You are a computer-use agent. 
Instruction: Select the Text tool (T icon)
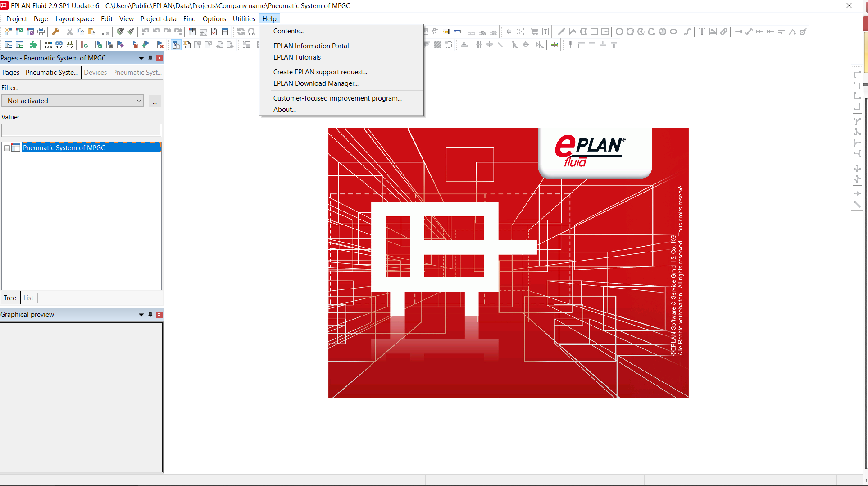pos(702,32)
